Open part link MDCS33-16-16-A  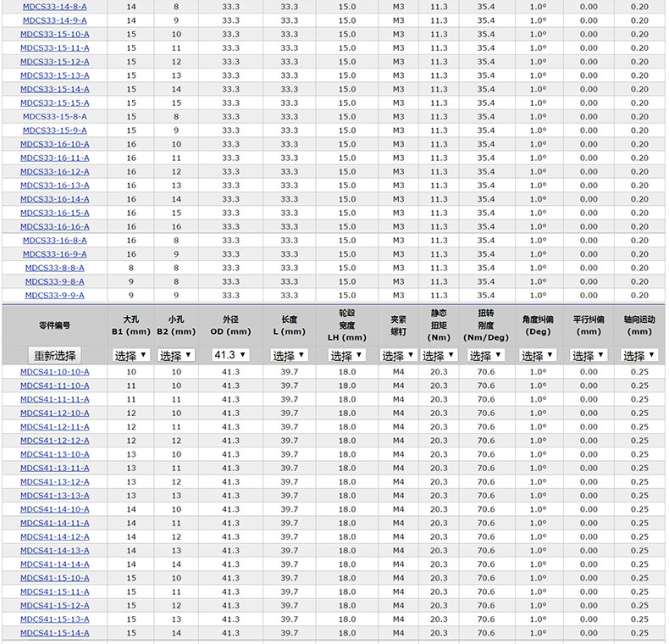(x=55, y=227)
